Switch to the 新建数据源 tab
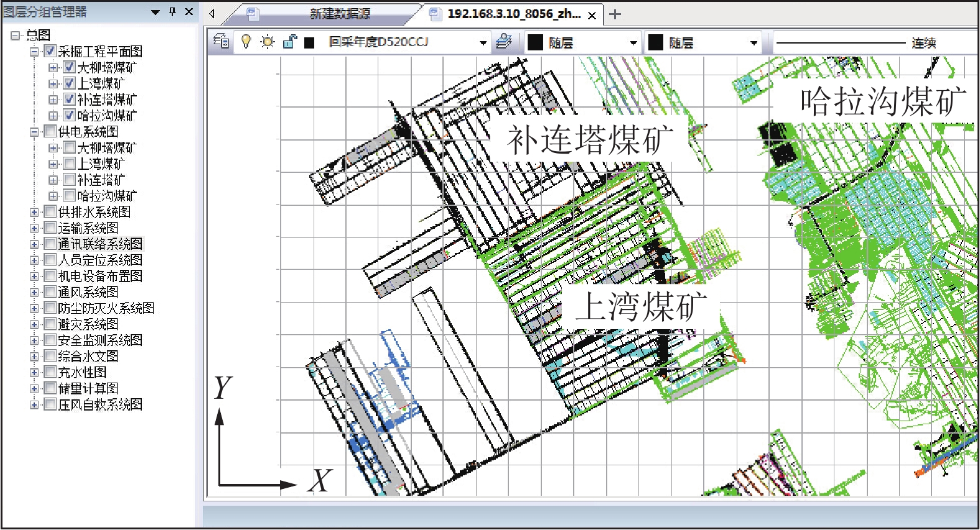Viewport: 980px width, 530px height. [340, 14]
